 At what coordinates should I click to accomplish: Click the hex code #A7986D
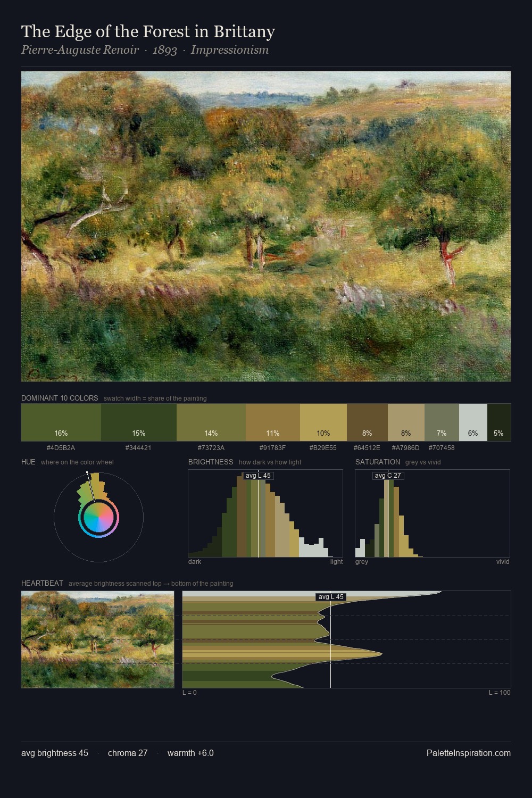coord(406,448)
